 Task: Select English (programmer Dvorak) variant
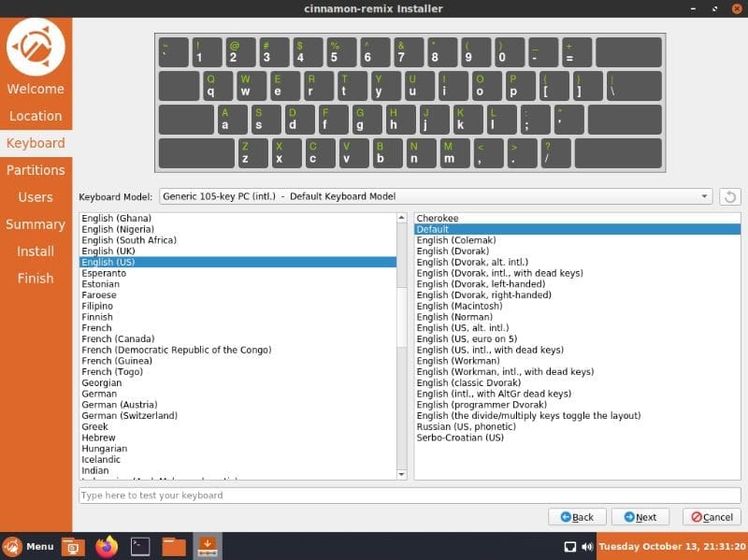pyautogui.click(x=577, y=405)
